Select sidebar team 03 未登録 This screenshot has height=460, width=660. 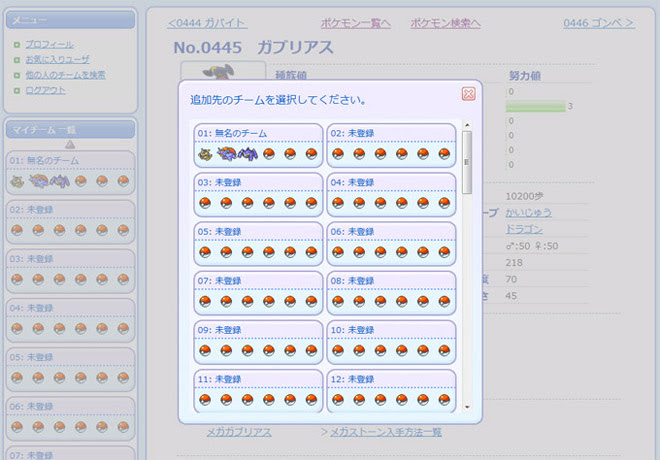70,271
